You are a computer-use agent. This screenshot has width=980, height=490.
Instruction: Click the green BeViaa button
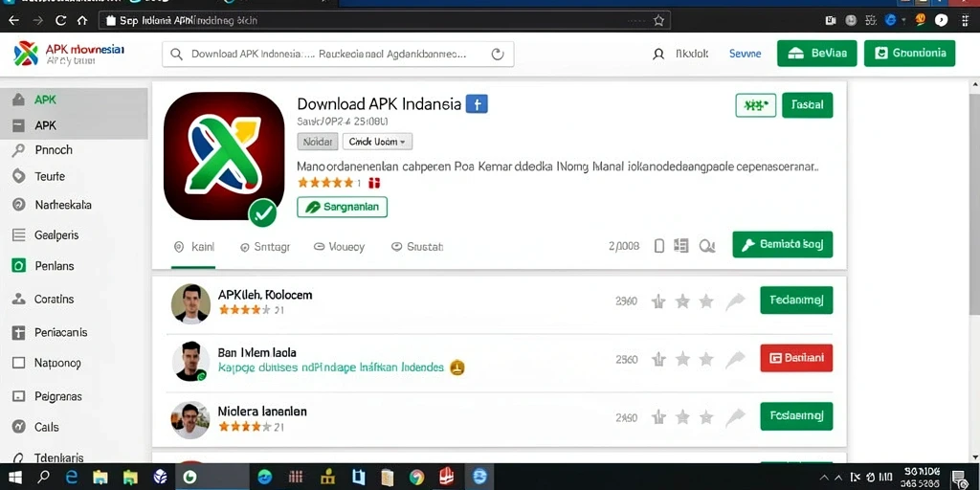coord(817,54)
